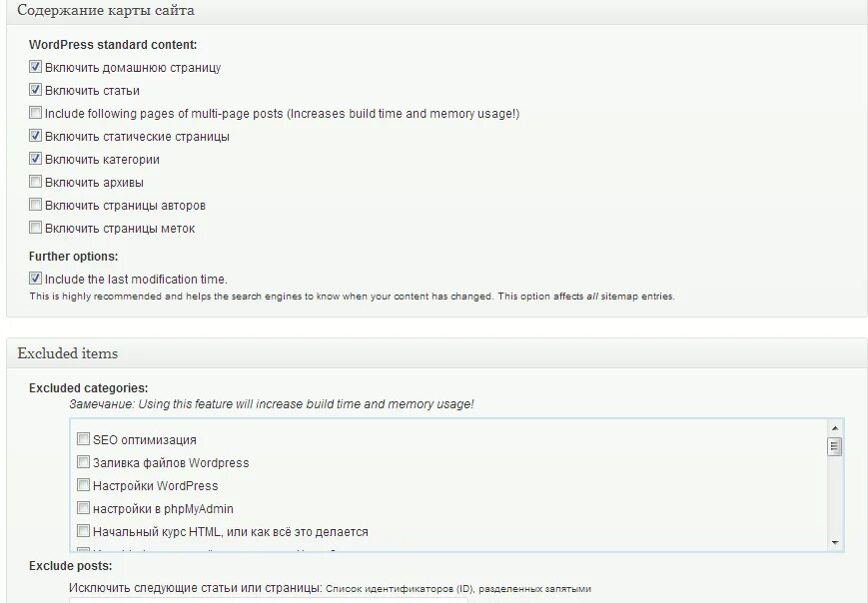This screenshot has height=603, width=868.
Task: Exclude the Начальный курс HTML category
Action: tap(84, 532)
